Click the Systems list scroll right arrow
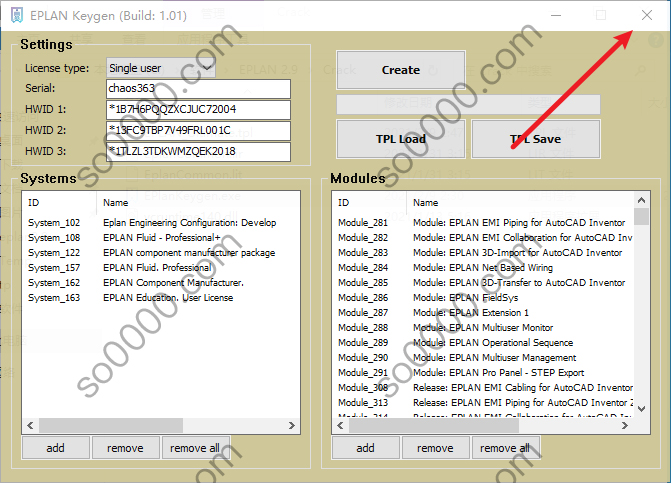Viewport: 671px width, 483px height. [x=292, y=425]
